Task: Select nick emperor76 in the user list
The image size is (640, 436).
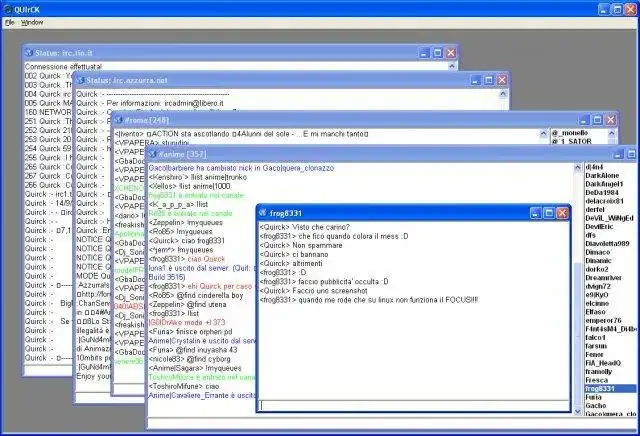Action: [603, 320]
